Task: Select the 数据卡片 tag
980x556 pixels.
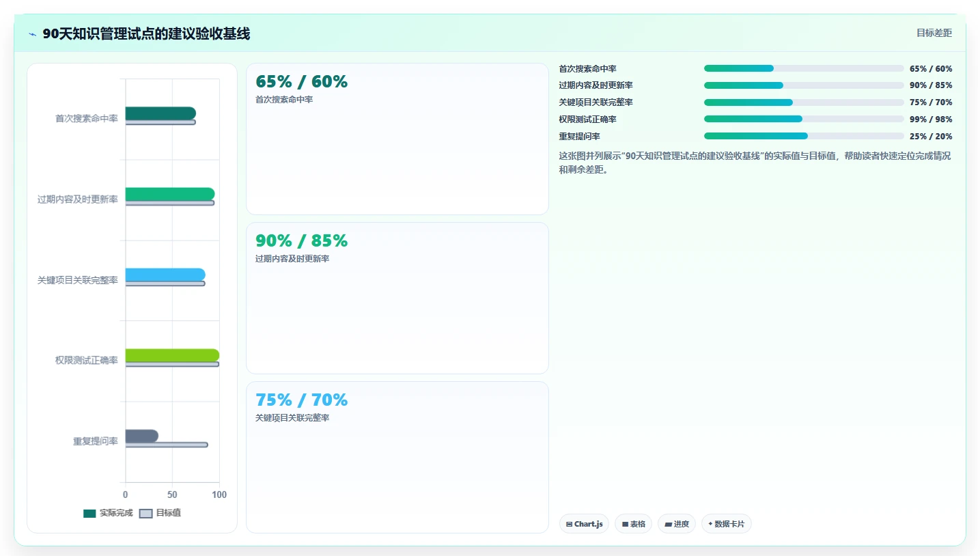Action: pos(726,524)
